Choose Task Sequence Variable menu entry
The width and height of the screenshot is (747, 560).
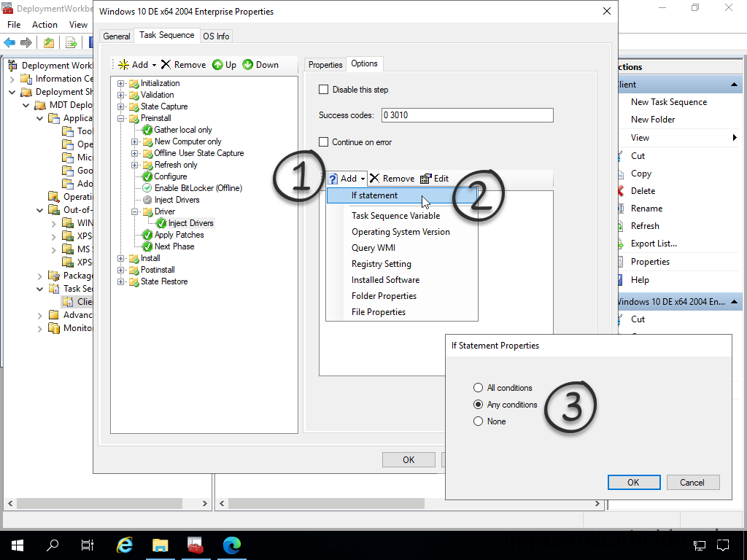(402, 216)
